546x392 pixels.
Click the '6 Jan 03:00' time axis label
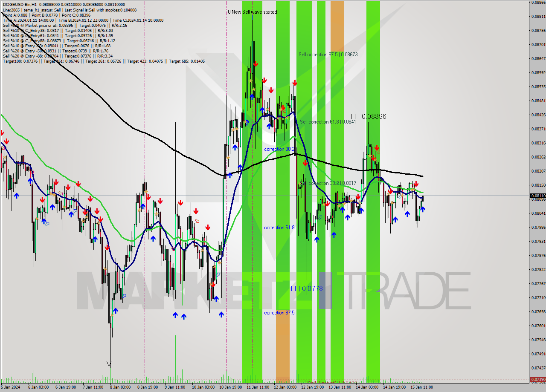[38, 387]
